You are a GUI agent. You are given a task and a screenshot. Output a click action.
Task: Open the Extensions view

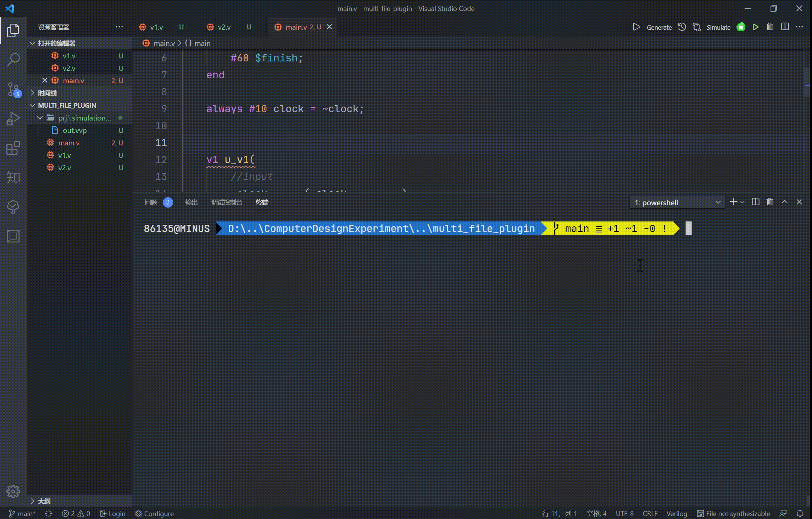coord(13,148)
